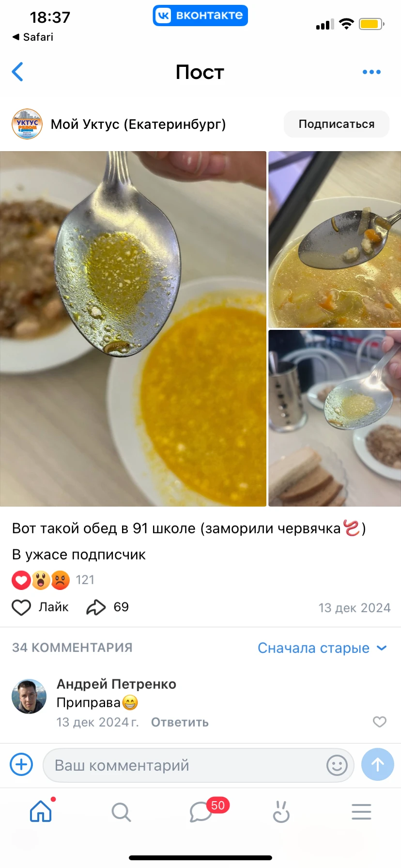Go to home feed tab
This screenshot has height=868, width=401.
coord(41,811)
